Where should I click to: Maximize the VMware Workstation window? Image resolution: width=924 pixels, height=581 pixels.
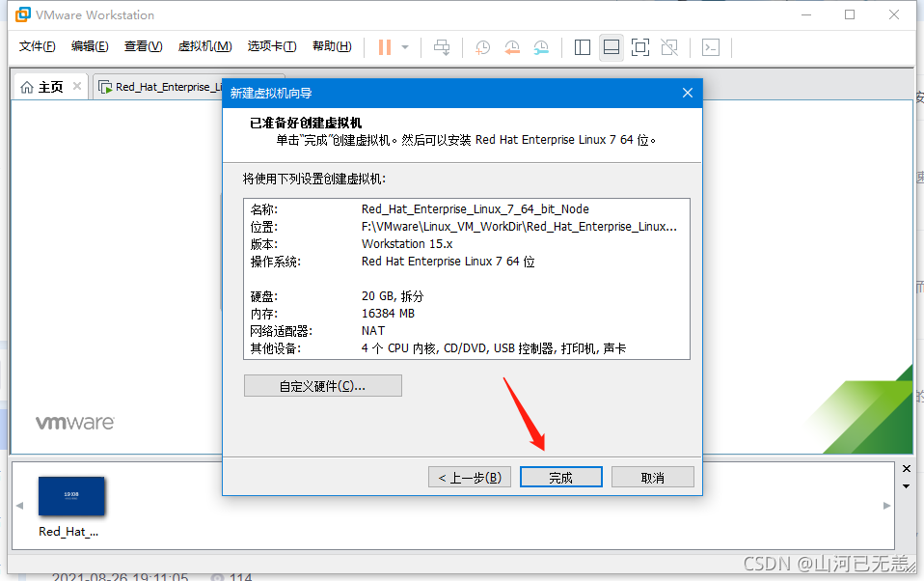tap(850, 14)
